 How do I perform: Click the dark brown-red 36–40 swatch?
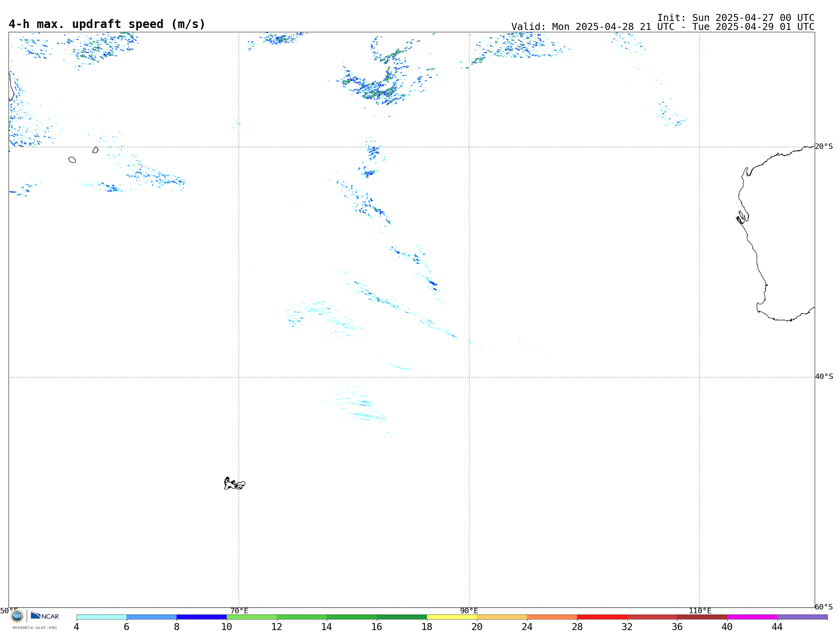(x=702, y=617)
